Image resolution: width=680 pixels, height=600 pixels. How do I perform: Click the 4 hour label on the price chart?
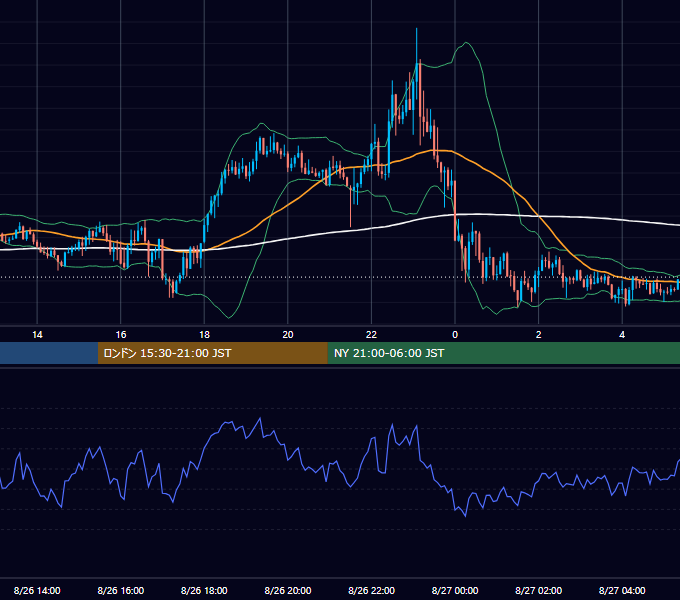pos(622,335)
